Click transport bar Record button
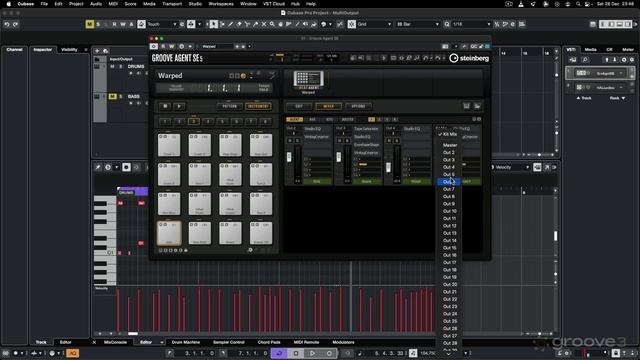 click(x=329, y=353)
